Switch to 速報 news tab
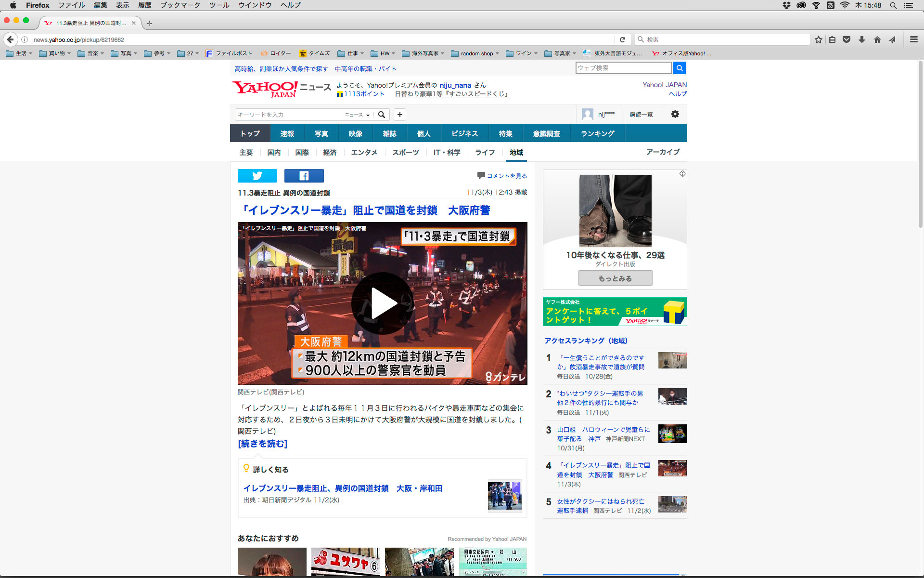This screenshot has width=924, height=578. pos(287,133)
